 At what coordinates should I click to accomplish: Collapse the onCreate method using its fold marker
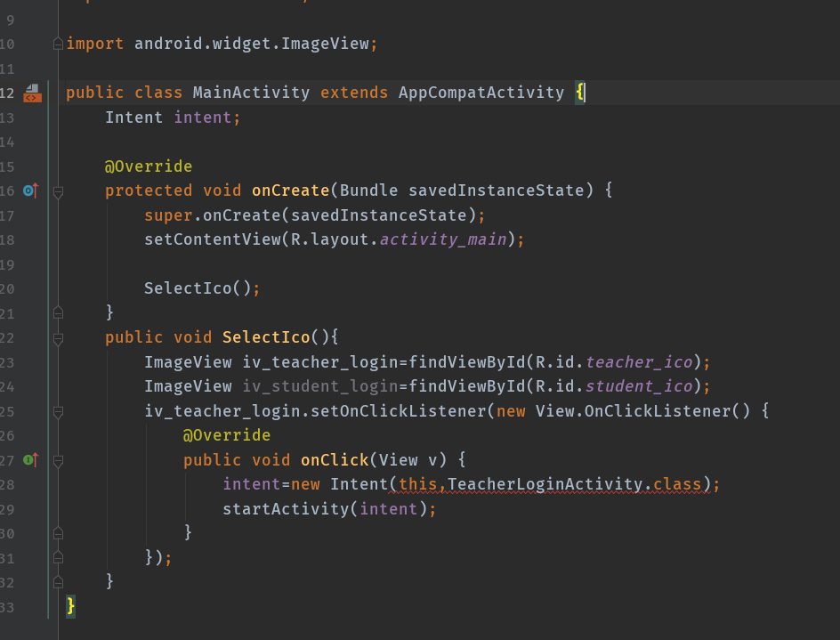tap(58, 191)
